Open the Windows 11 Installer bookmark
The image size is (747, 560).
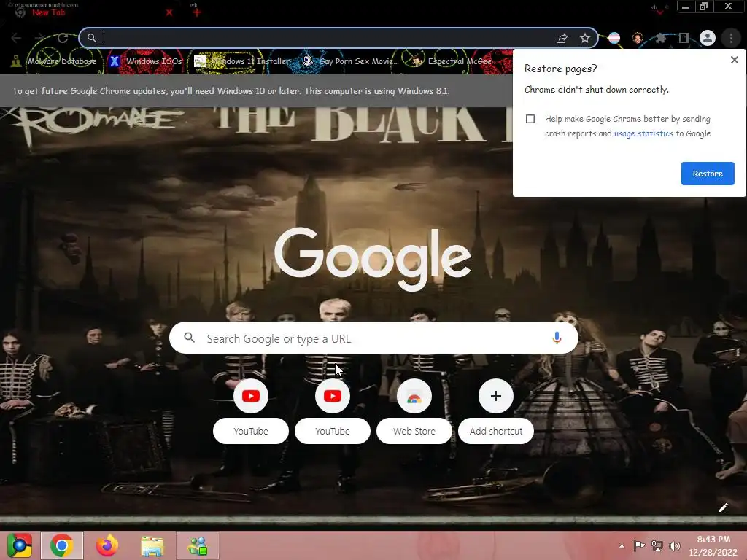242,61
